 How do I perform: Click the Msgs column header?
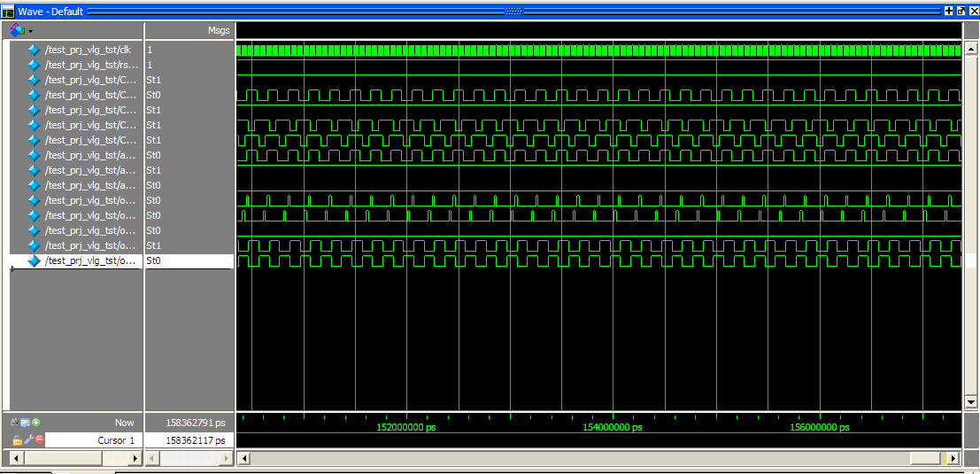(x=218, y=30)
